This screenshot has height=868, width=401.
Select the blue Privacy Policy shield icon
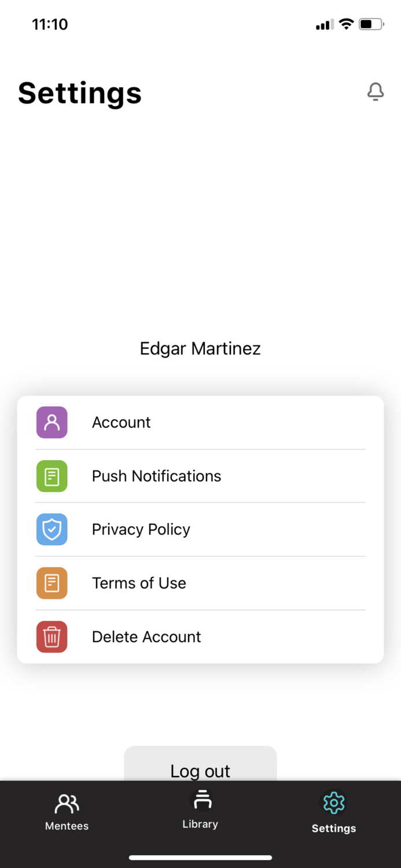(x=51, y=529)
